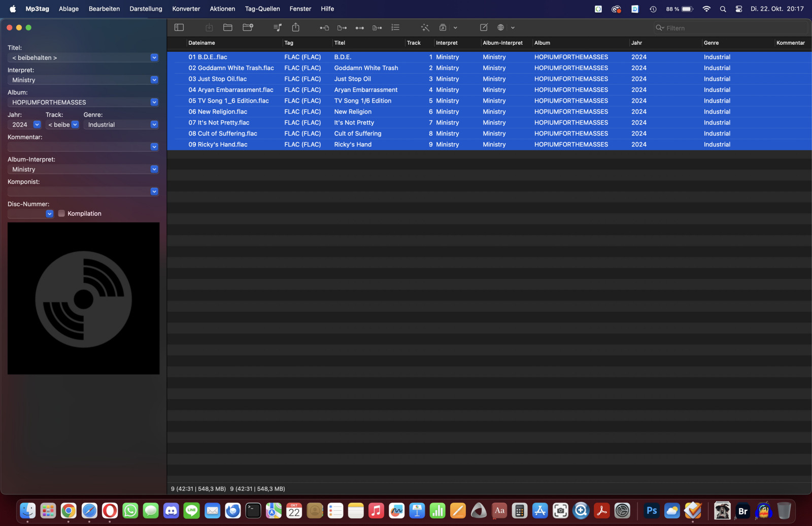
Task: Click the album cover art placeholder
Action: pyautogui.click(x=84, y=299)
